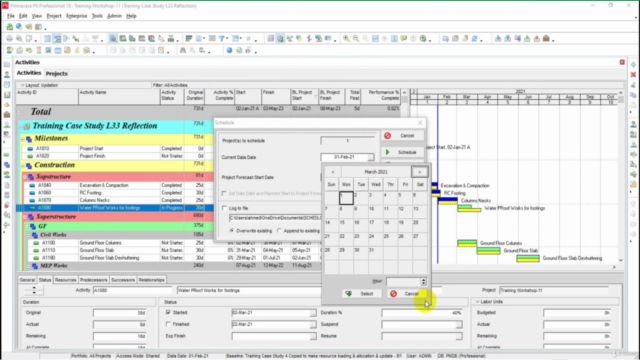Go to previous month in calendar
The width and height of the screenshot is (640, 360).
(333, 172)
